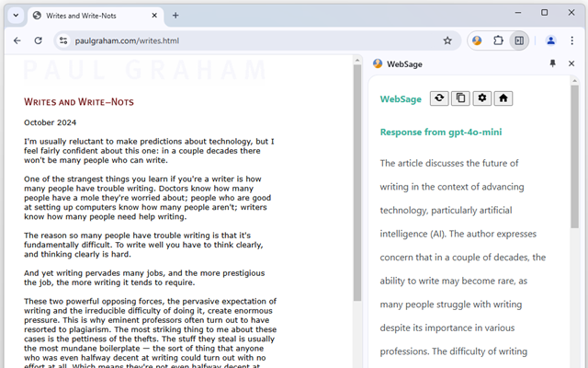This screenshot has height=368, width=588.
Task: Go to WebSage home
Action: pyautogui.click(x=503, y=98)
